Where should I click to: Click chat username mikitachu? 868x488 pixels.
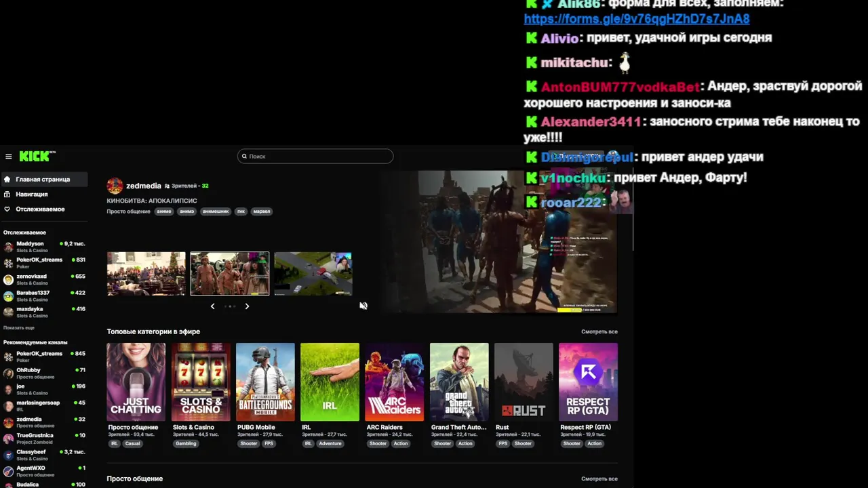click(x=574, y=63)
